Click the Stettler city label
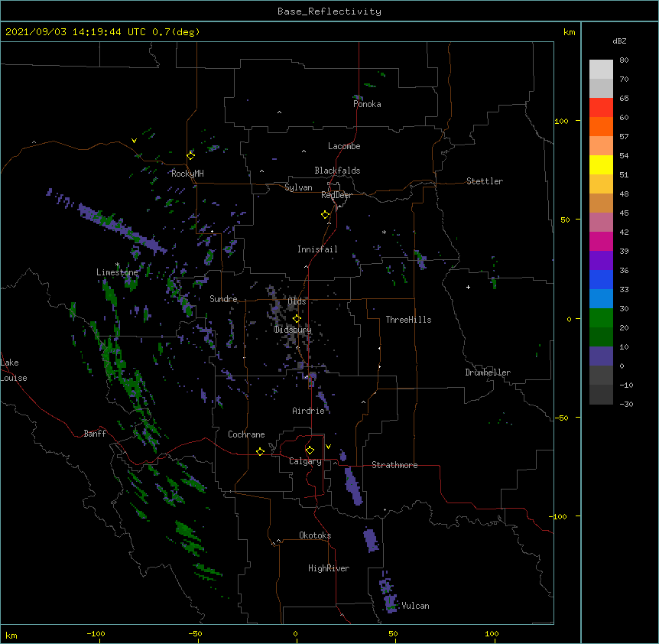This screenshot has height=644, width=659. pyautogui.click(x=485, y=181)
